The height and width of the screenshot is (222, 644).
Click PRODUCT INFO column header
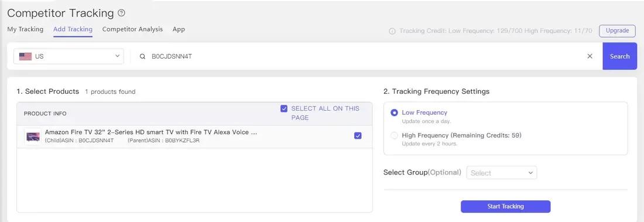coord(45,114)
